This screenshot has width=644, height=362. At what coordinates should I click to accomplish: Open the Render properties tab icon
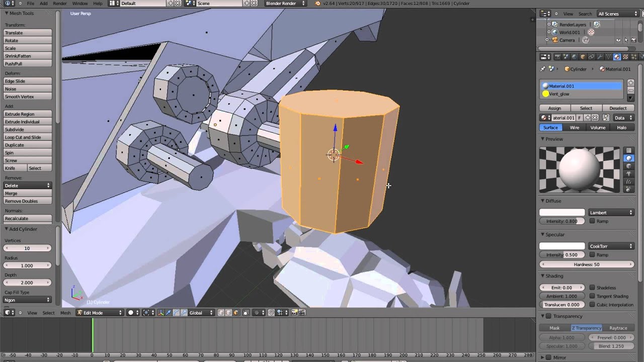[x=557, y=57]
